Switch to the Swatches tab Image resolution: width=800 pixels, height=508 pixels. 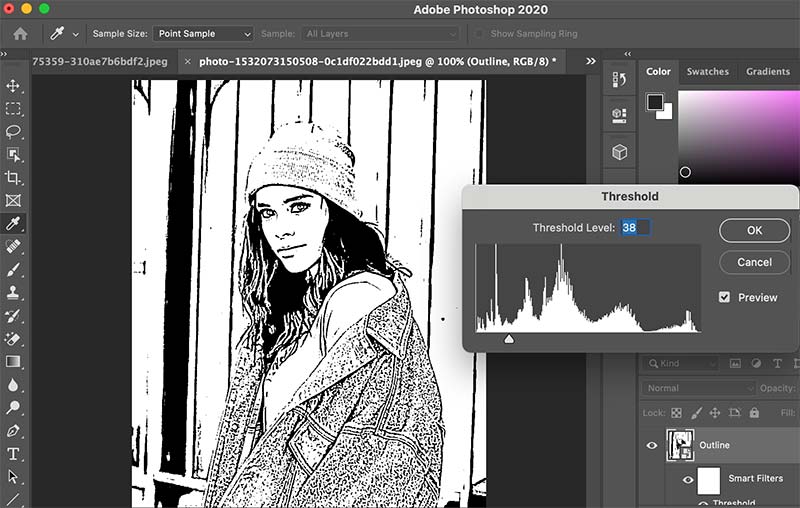coord(708,71)
